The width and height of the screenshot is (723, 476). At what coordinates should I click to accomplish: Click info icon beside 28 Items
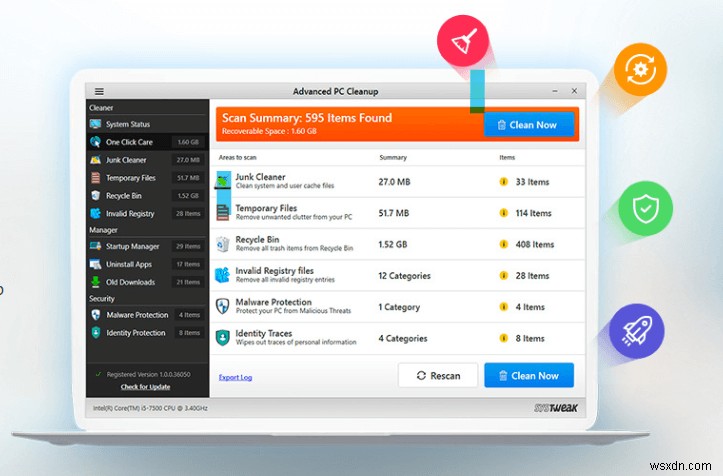coord(504,276)
